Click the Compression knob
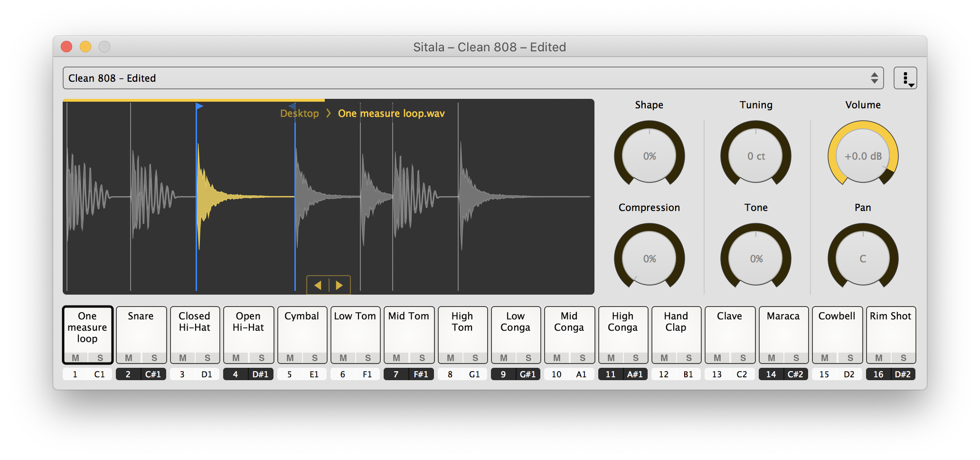980x460 pixels. point(649,258)
